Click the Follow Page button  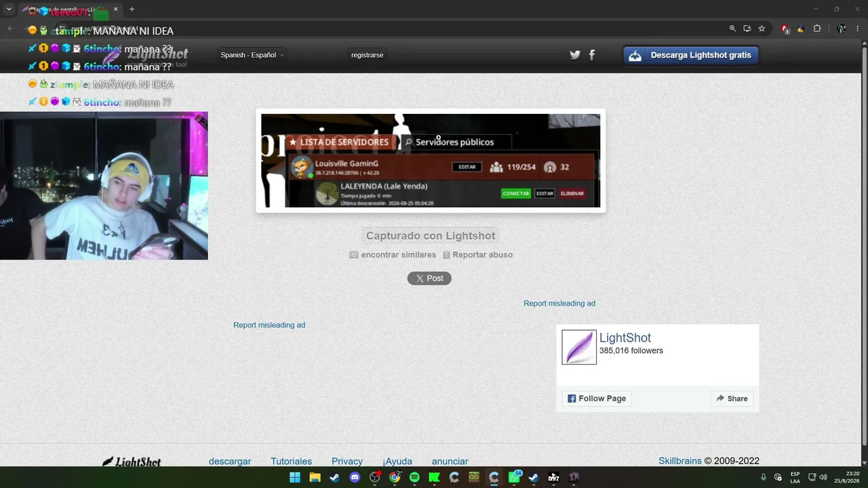[x=597, y=399]
